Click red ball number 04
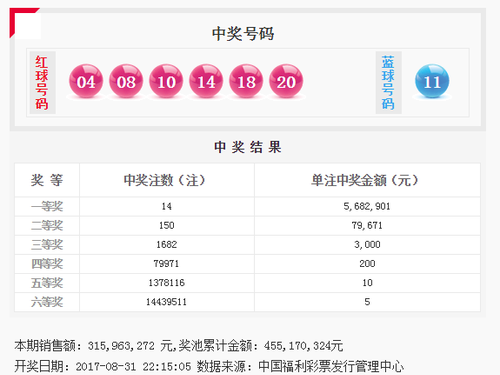Viewport: 500px width, 375px height. coord(86,81)
